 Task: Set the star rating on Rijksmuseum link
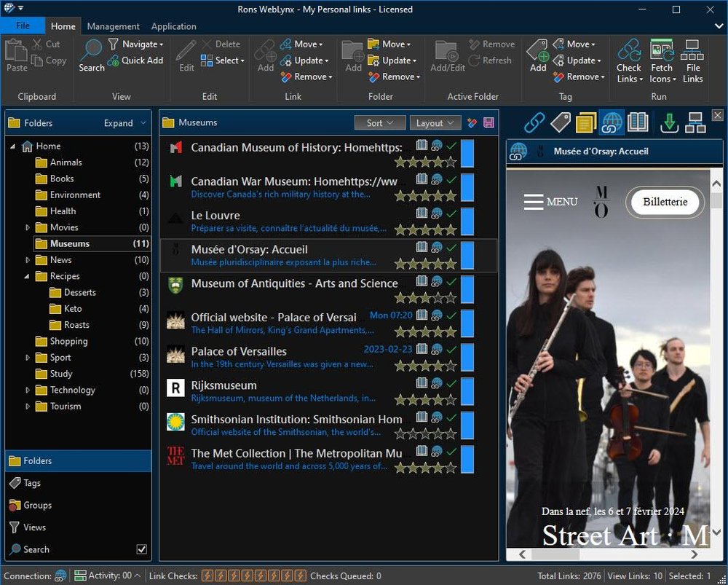(426, 398)
